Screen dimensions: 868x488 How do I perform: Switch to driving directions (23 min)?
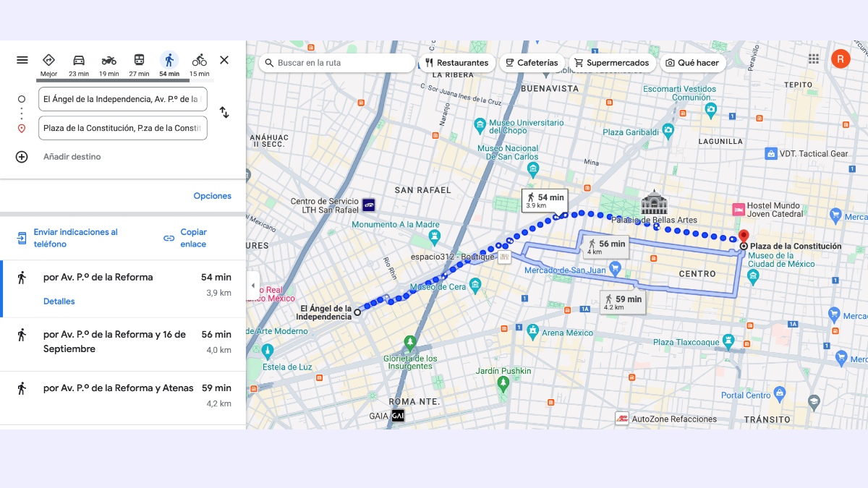pyautogui.click(x=79, y=59)
